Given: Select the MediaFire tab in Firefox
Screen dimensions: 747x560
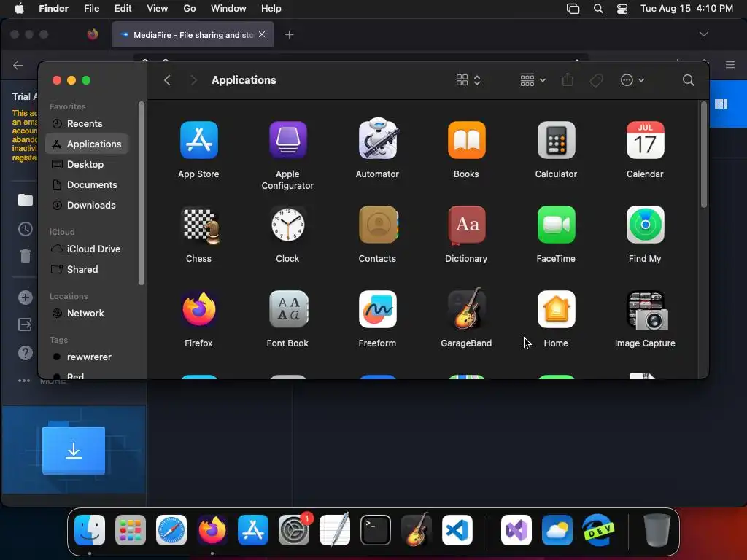Looking at the screenshot, I should click(193, 34).
